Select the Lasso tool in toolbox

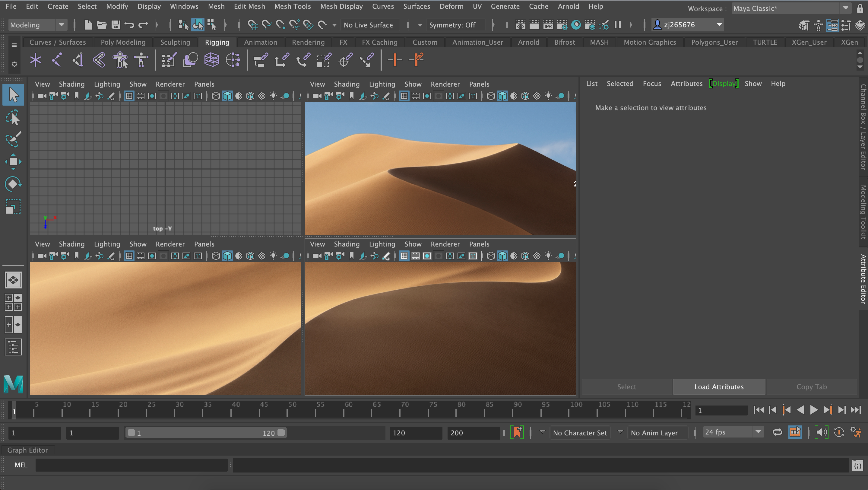coord(13,118)
